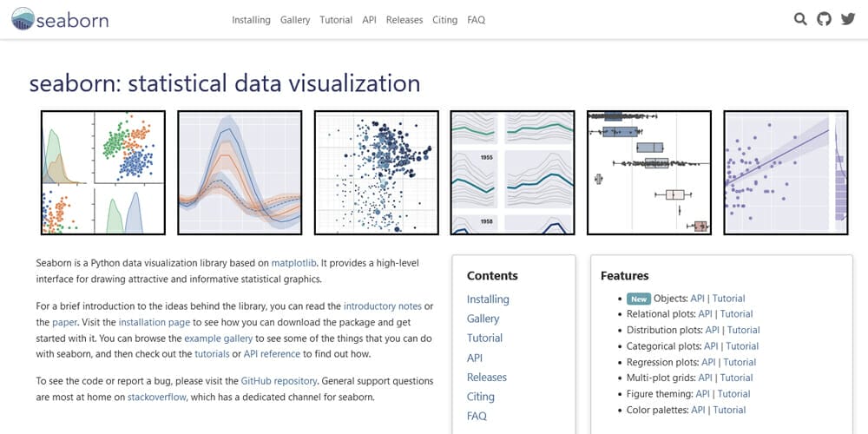The image size is (868, 434).
Task: Open the bubble scatter plot thumbnail
Action: pyautogui.click(x=377, y=173)
